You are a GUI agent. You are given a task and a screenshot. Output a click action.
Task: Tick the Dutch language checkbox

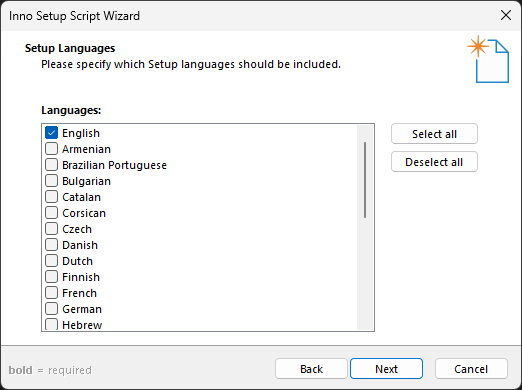[x=51, y=261]
